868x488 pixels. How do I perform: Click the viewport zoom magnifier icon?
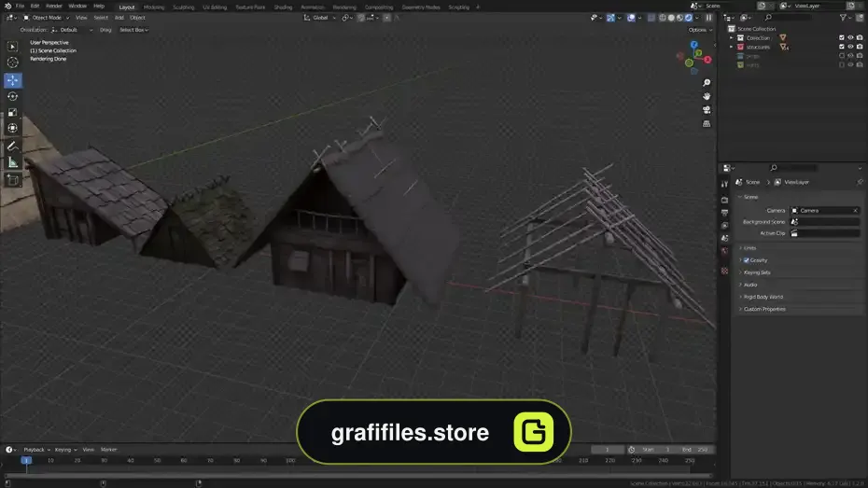[707, 82]
